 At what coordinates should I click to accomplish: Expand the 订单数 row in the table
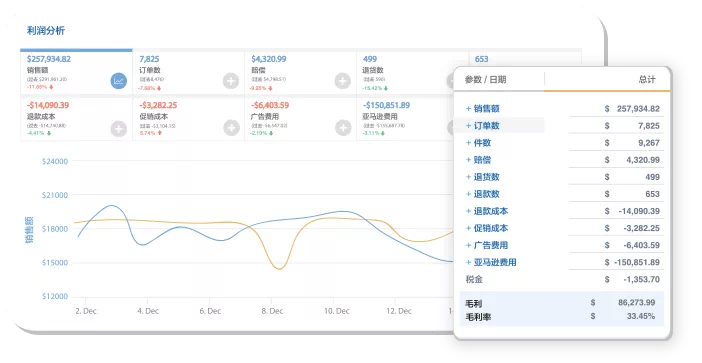click(468, 126)
